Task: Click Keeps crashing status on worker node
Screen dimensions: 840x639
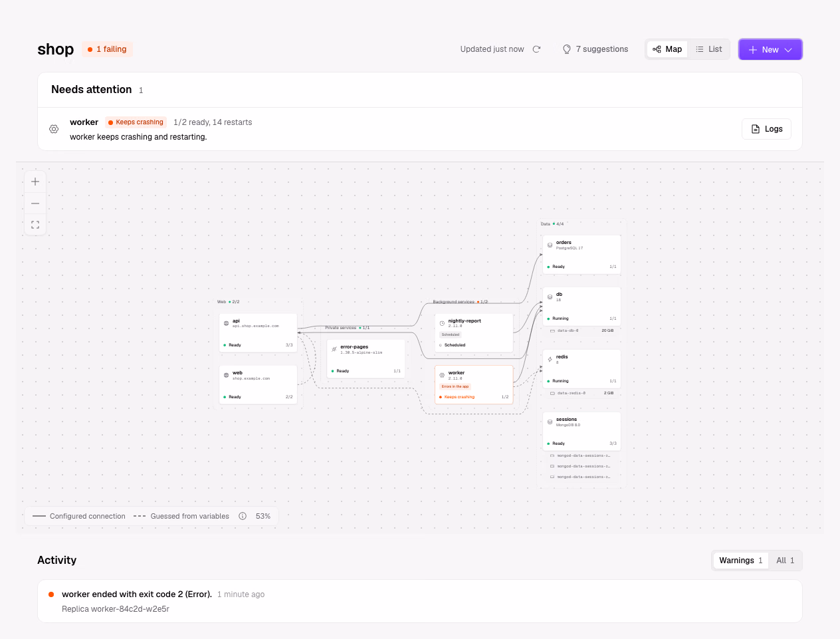Action: click(459, 397)
